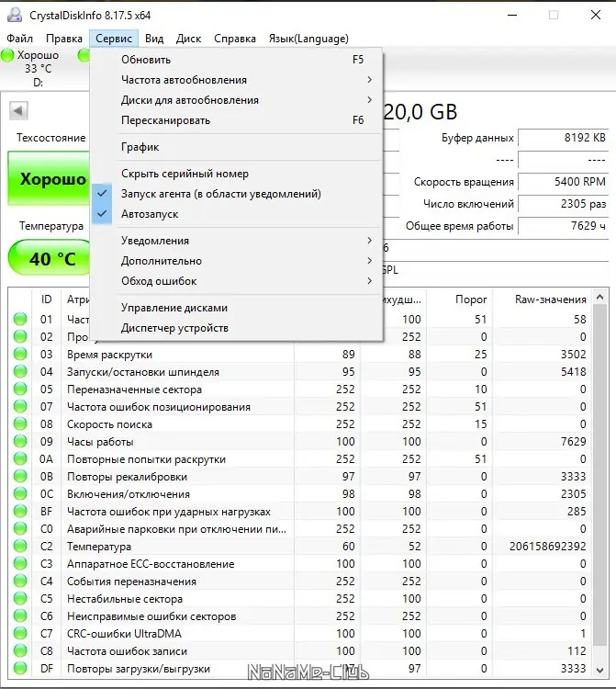Click the Скорость вращения field 5400 RPM
Screen dimensions: 616x689
[x=563, y=182]
